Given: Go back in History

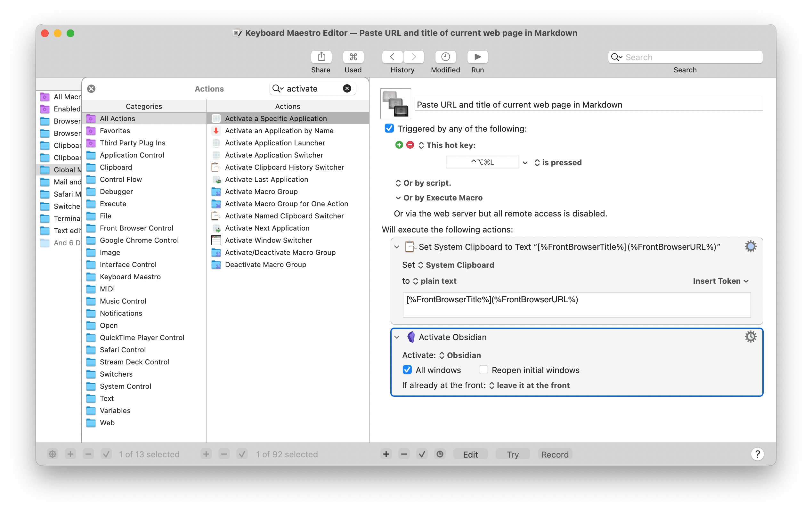Looking at the screenshot, I should [392, 57].
